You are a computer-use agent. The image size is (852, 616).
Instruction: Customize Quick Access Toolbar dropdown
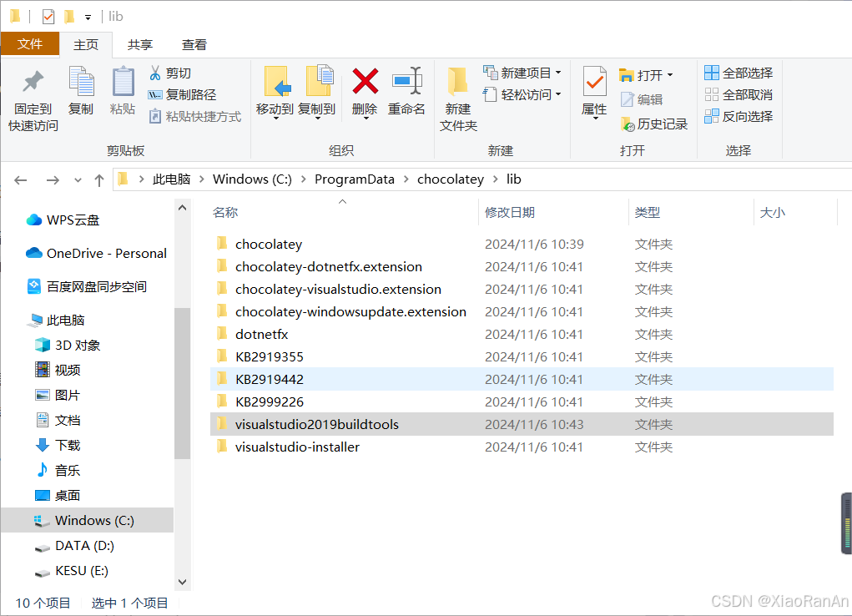(88, 18)
